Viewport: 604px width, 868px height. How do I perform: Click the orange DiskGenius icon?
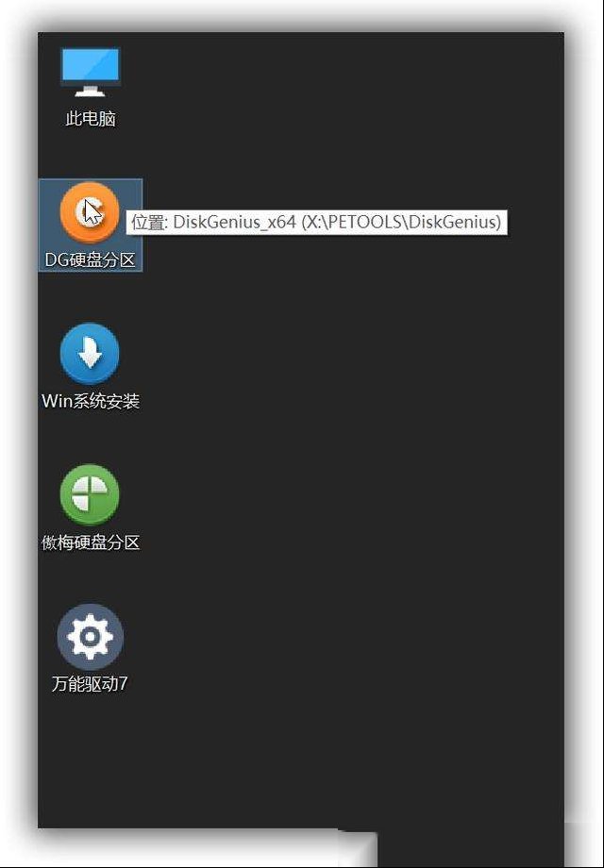pyautogui.click(x=90, y=212)
